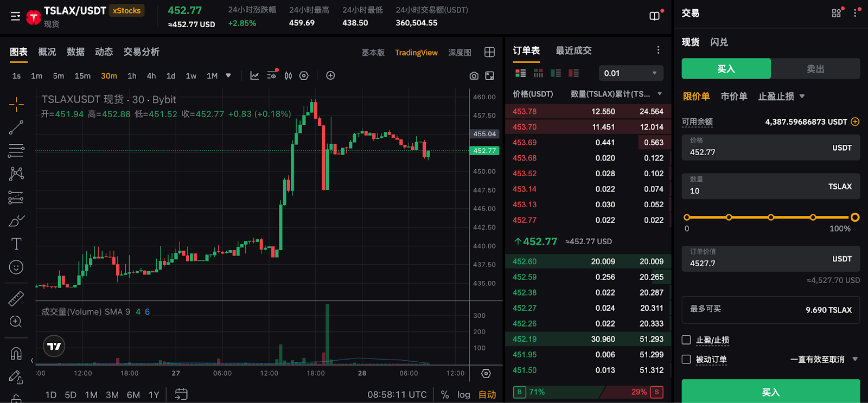Take a chart snapshot with the camera icon
Screen dimensions: 868x403
point(474,76)
